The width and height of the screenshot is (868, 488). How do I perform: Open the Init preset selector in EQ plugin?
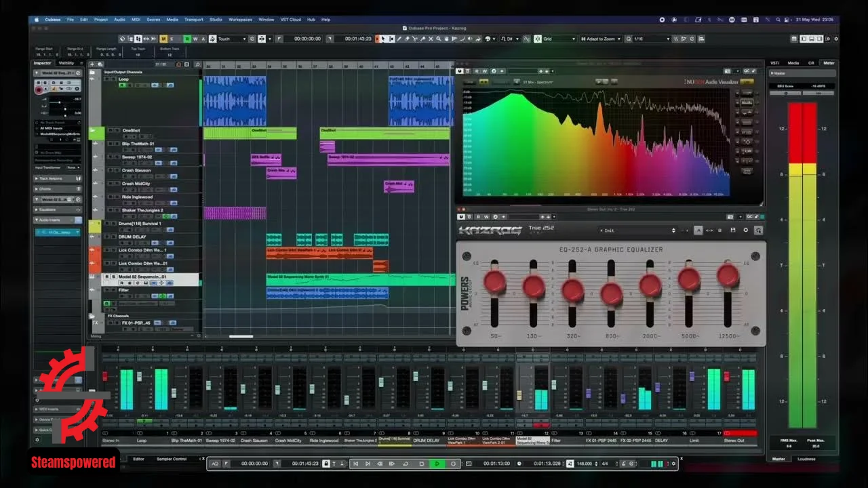[x=637, y=230]
